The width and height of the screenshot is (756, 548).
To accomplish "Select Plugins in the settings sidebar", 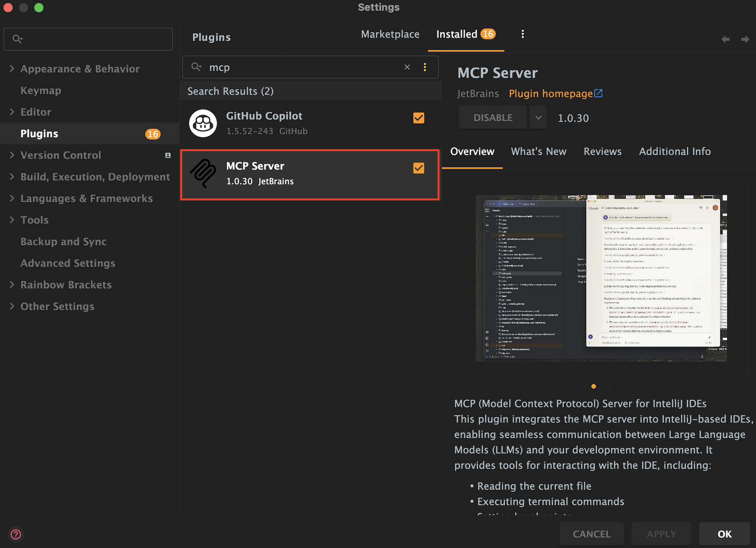I will tap(89, 134).
